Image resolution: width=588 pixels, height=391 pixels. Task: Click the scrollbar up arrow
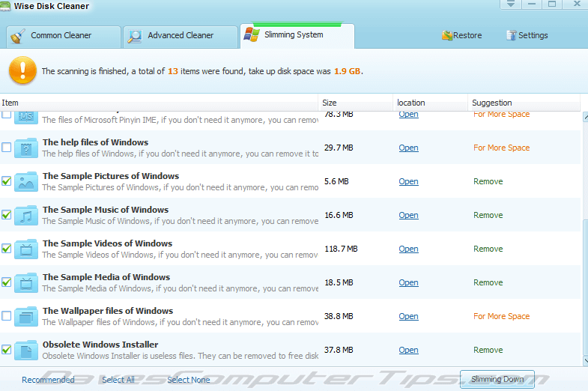tap(585, 117)
